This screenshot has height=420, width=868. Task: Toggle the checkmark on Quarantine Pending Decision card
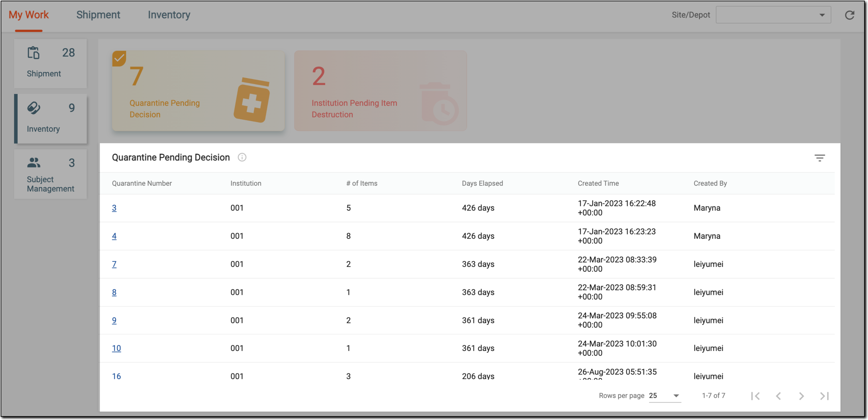[x=119, y=58]
